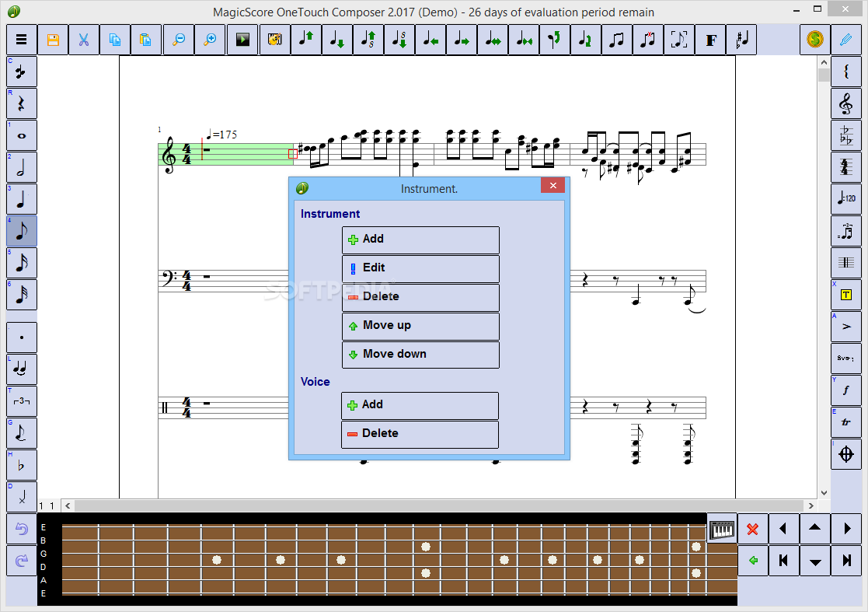Open the hamburger main menu
Image resolution: width=868 pixels, height=612 pixels.
pyautogui.click(x=22, y=40)
